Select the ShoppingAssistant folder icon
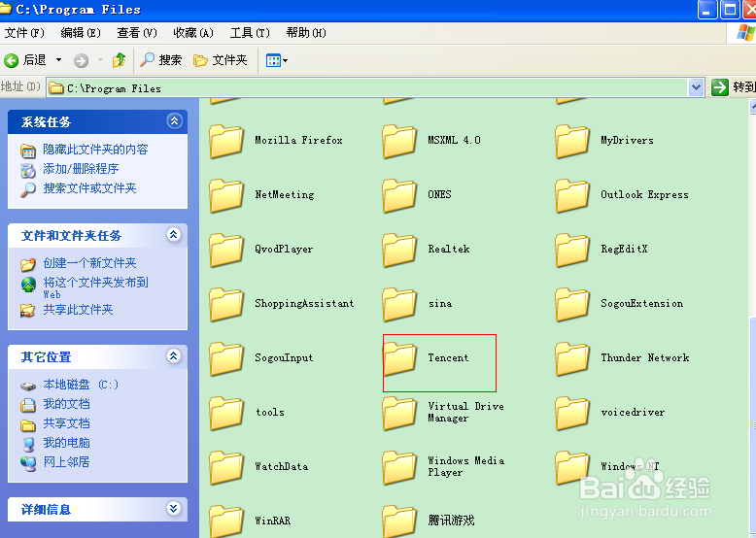This screenshot has width=756, height=538. point(226,304)
